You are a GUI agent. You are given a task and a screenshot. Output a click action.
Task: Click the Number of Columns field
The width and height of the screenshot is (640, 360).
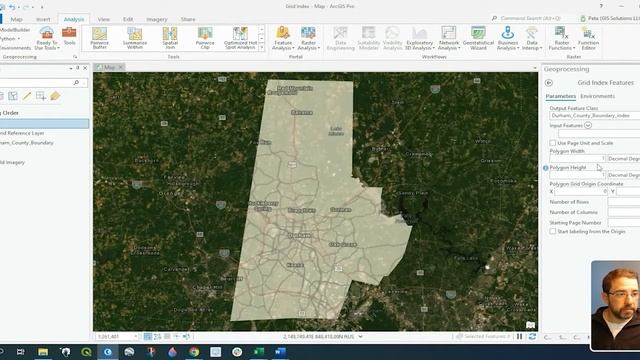624,212
